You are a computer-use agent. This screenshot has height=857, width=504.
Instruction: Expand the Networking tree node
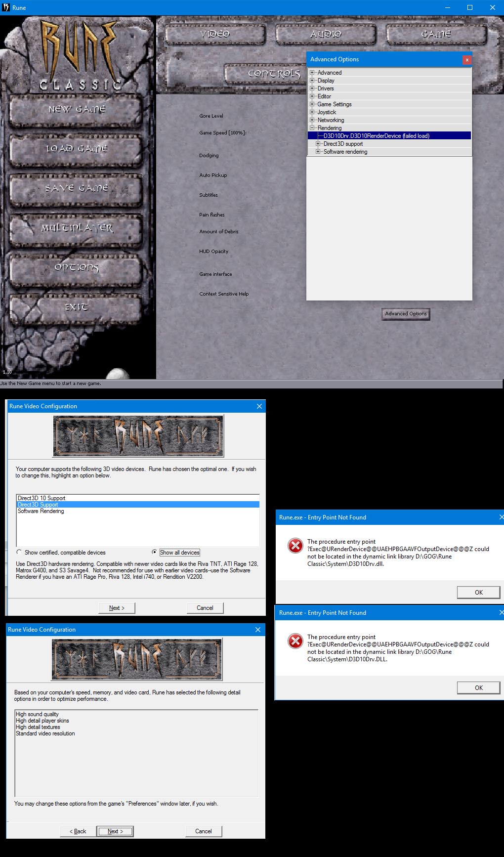point(312,120)
